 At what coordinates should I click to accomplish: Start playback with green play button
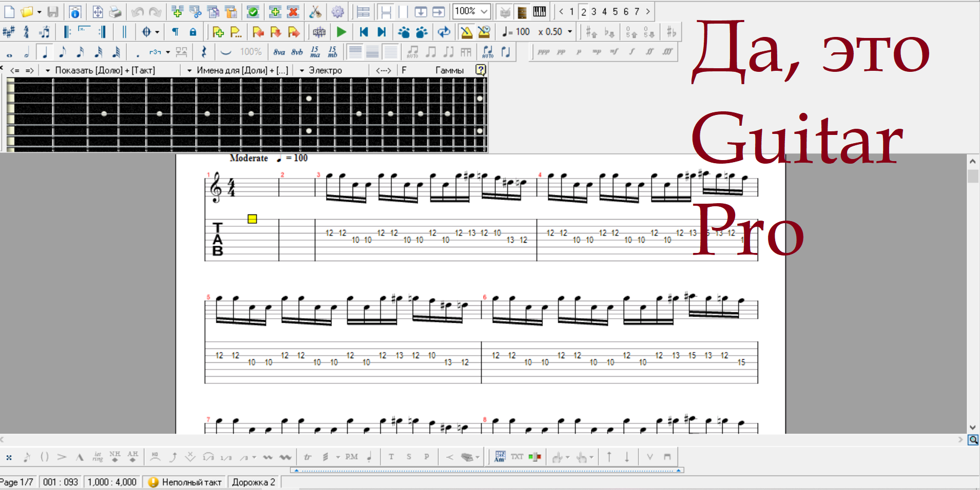point(341,32)
